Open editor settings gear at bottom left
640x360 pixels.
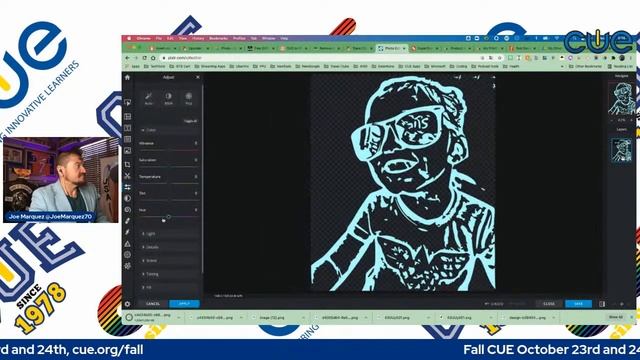(127, 304)
